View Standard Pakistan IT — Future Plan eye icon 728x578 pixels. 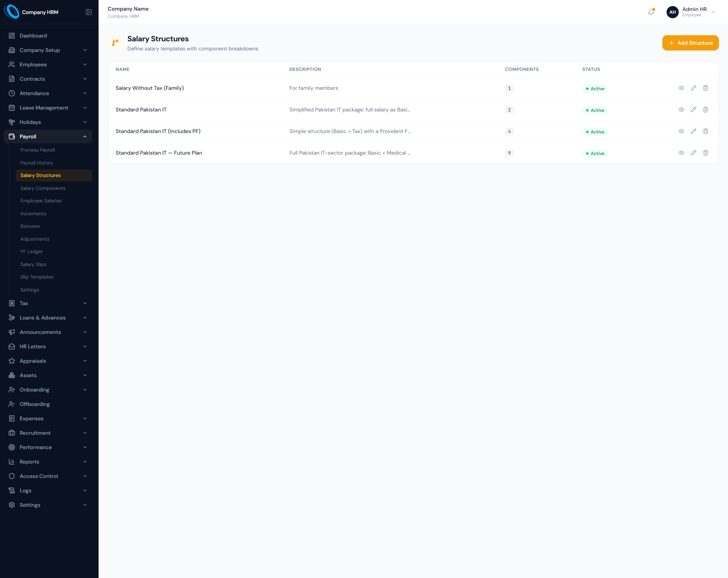(681, 153)
